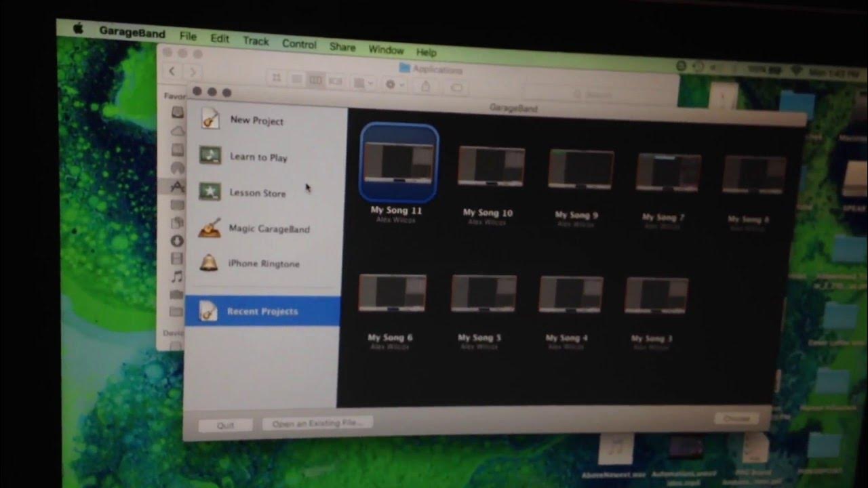Open the Window menu
This screenshot has height=488, width=868.
coord(386,49)
